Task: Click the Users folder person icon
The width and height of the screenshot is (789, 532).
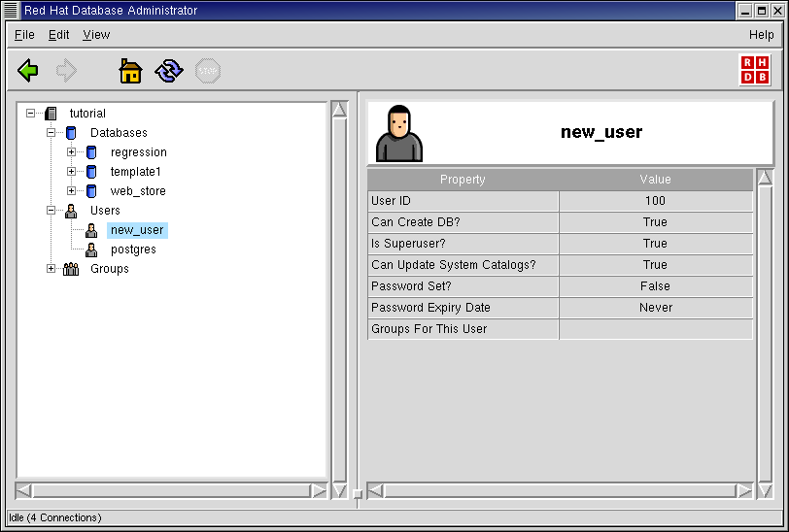Action: (x=71, y=211)
